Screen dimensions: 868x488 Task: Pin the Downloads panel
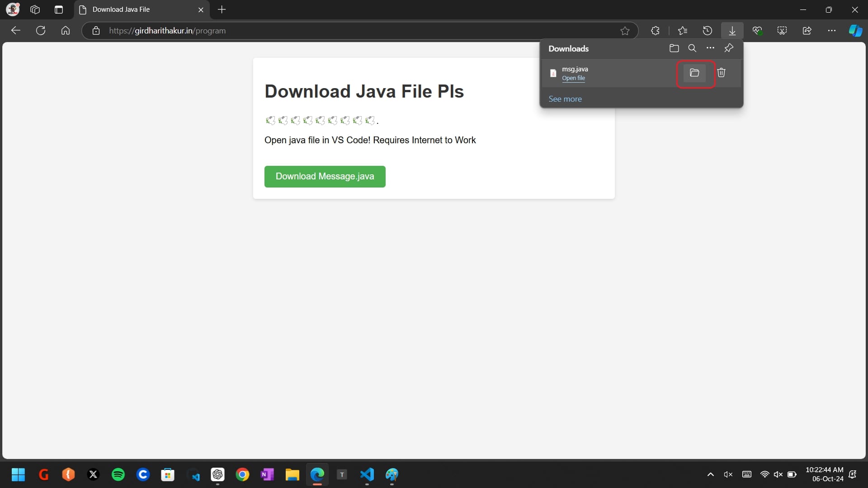(x=729, y=48)
